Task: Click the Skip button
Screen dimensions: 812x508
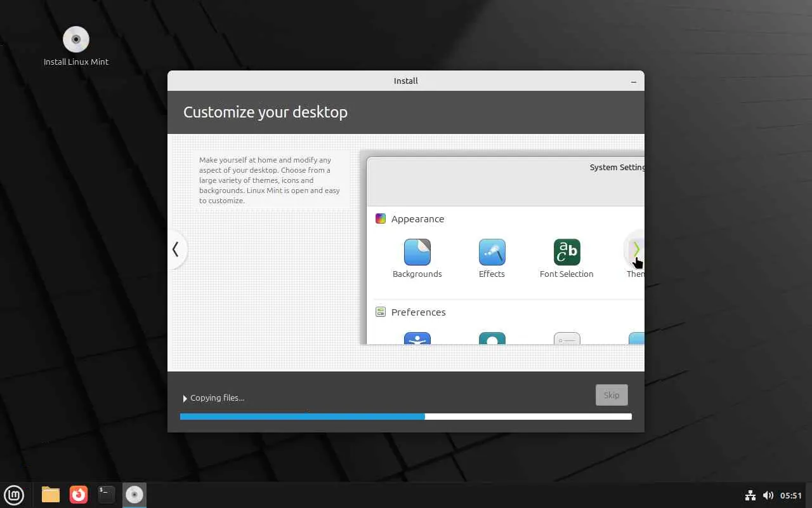Action: click(612, 395)
